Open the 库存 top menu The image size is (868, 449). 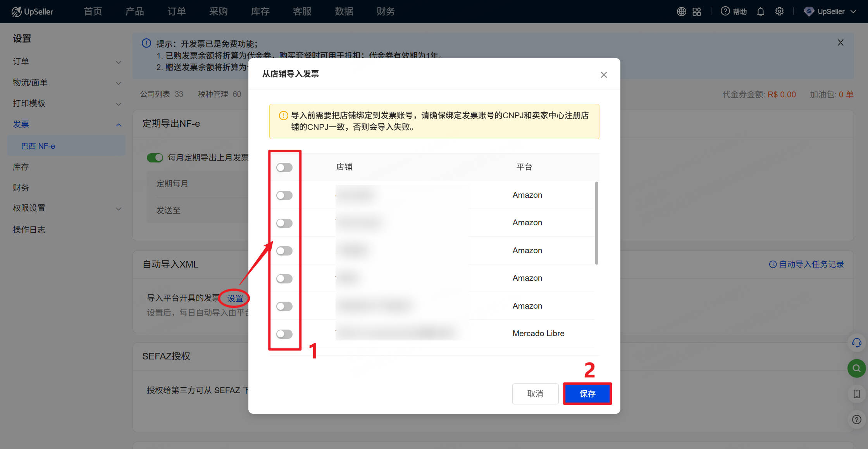point(260,12)
